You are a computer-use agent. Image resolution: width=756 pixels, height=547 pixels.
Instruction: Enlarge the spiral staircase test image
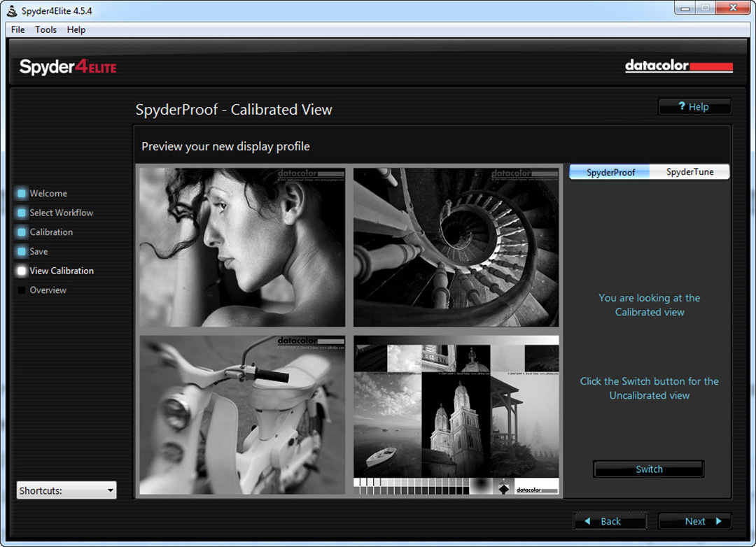[456, 247]
